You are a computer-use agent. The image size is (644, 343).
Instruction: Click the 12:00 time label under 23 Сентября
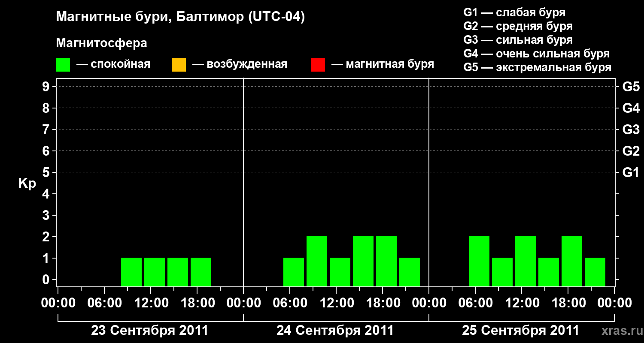coord(151,303)
